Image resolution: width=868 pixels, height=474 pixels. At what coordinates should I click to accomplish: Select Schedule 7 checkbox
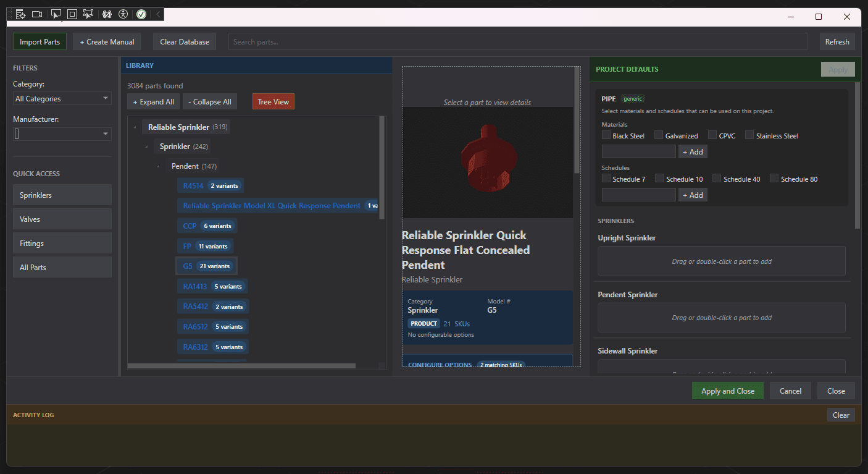(606, 179)
